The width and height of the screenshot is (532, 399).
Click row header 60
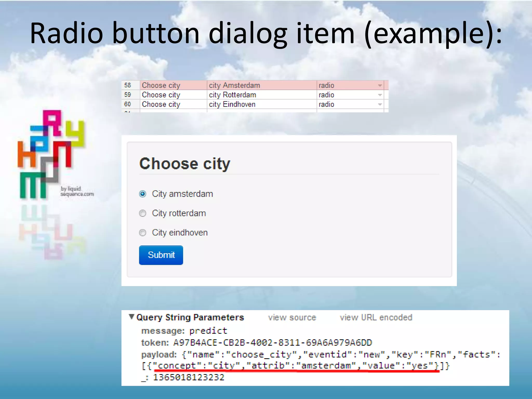130,104
